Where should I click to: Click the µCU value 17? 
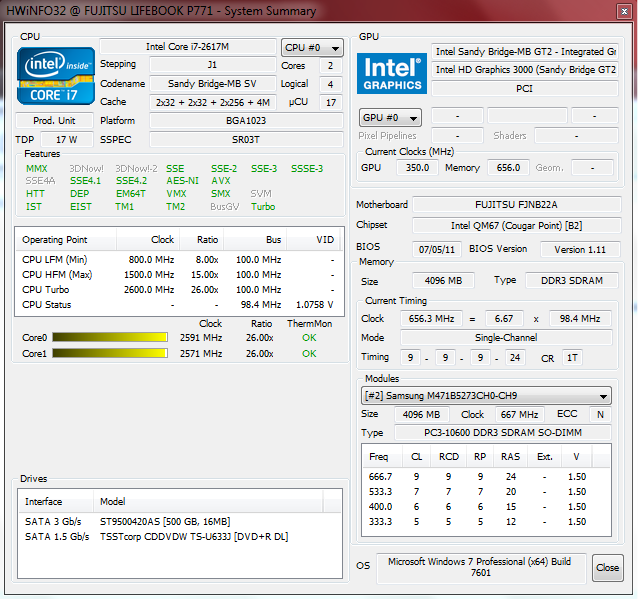tap(330, 103)
